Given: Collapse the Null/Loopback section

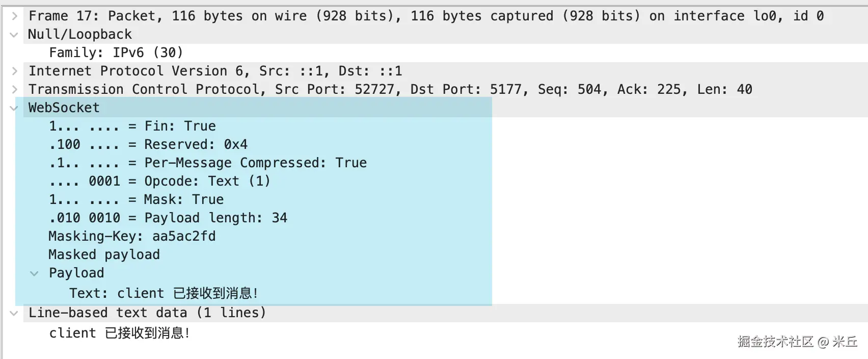Looking at the screenshot, I should tap(14, 35).
